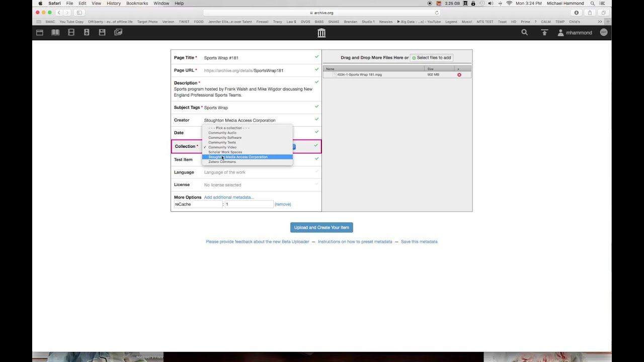Open the Video film-strip icon
The height and width of the screenshot is (362, 644).
coord(71,32)
